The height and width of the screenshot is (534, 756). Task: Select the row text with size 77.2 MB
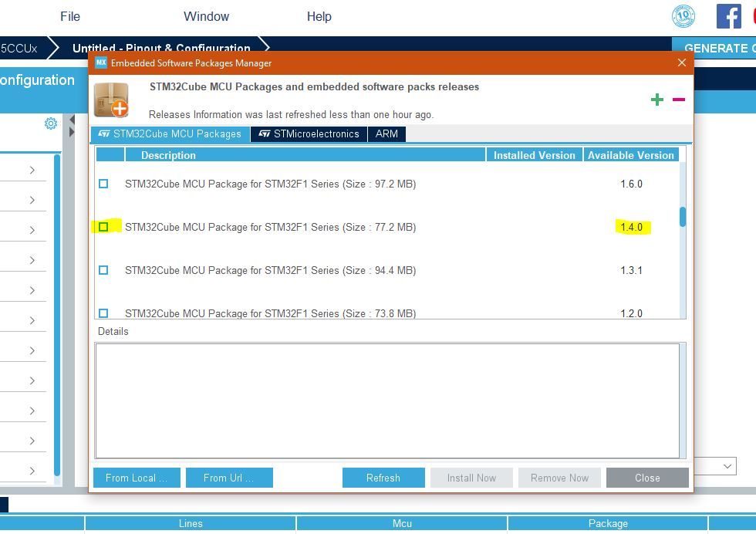tap(271, 227)
